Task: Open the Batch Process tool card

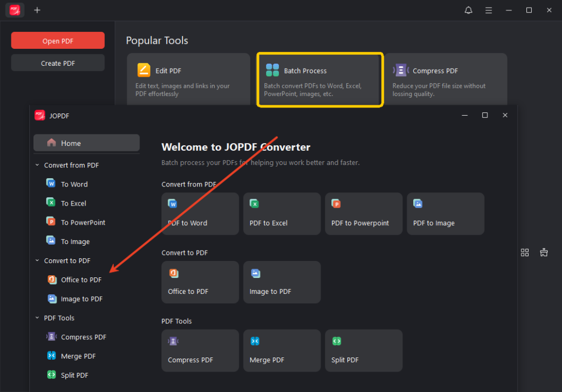Action: (x=320, y=79)
